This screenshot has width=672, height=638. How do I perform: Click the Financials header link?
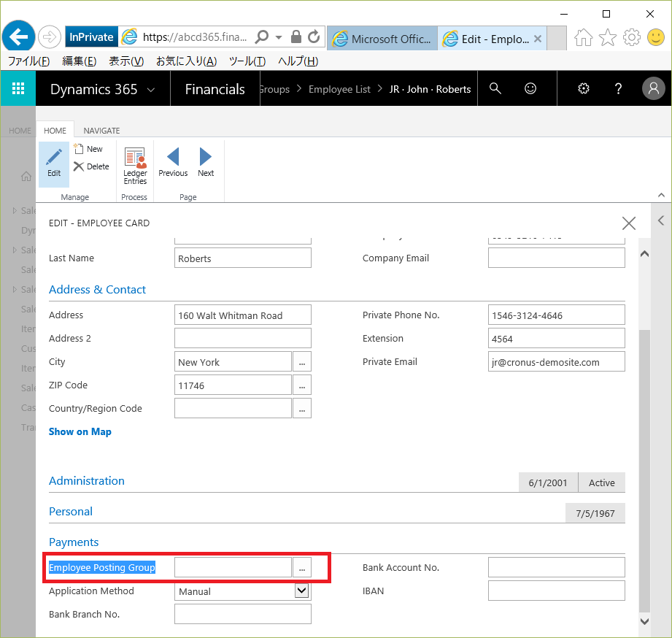pos(215,89)
